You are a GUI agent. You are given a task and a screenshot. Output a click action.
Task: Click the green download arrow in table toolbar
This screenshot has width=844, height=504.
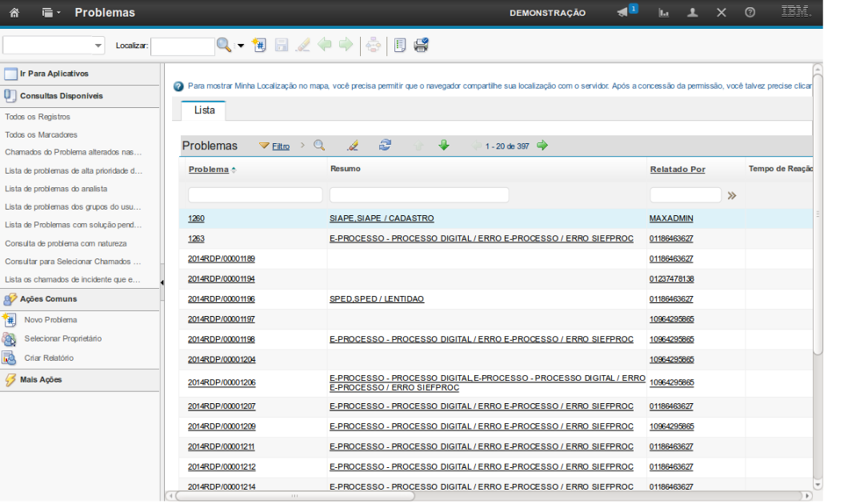[x=443, y=146]
